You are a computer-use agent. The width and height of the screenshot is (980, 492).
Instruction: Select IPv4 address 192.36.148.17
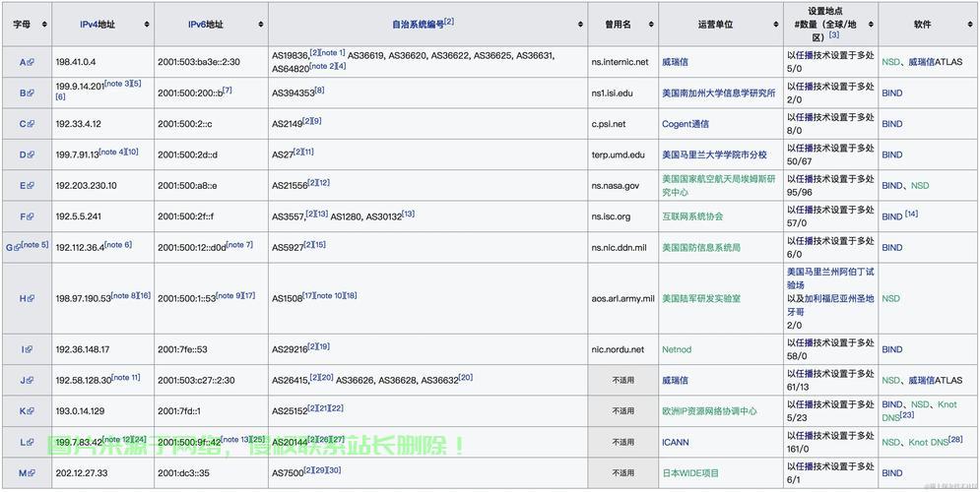(x=83, y=349)
